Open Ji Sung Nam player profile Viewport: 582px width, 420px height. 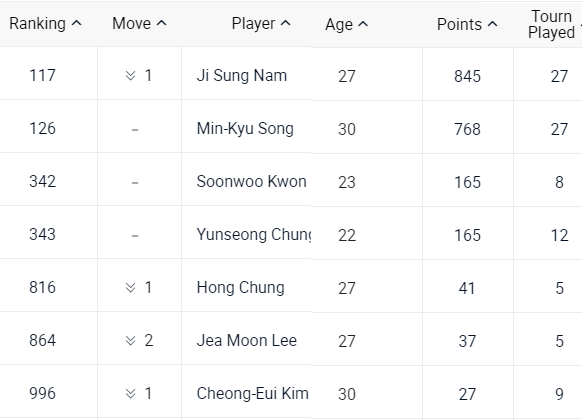(242, 76)
